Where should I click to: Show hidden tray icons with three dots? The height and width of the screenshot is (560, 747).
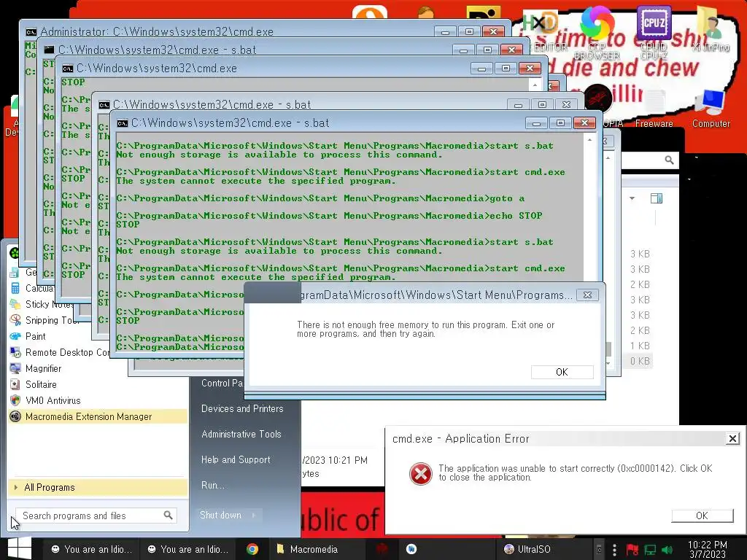pyautogui.click(x=614, y=550)
